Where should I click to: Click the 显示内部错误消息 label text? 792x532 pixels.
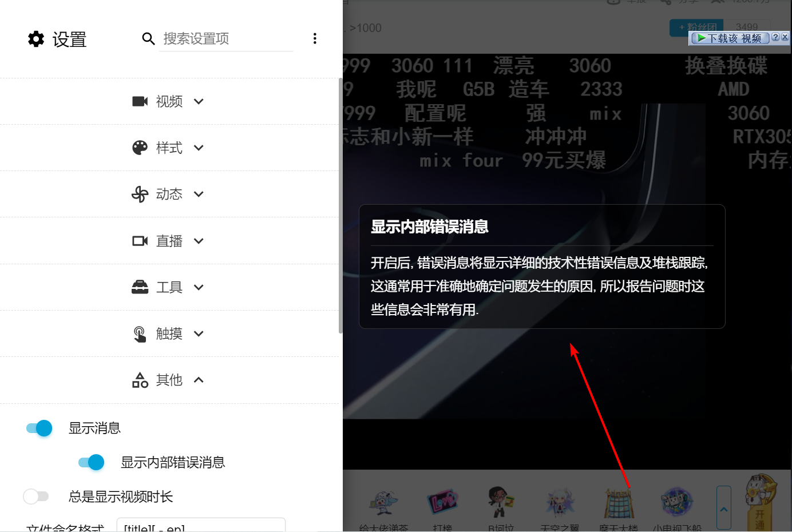[173, 462]
